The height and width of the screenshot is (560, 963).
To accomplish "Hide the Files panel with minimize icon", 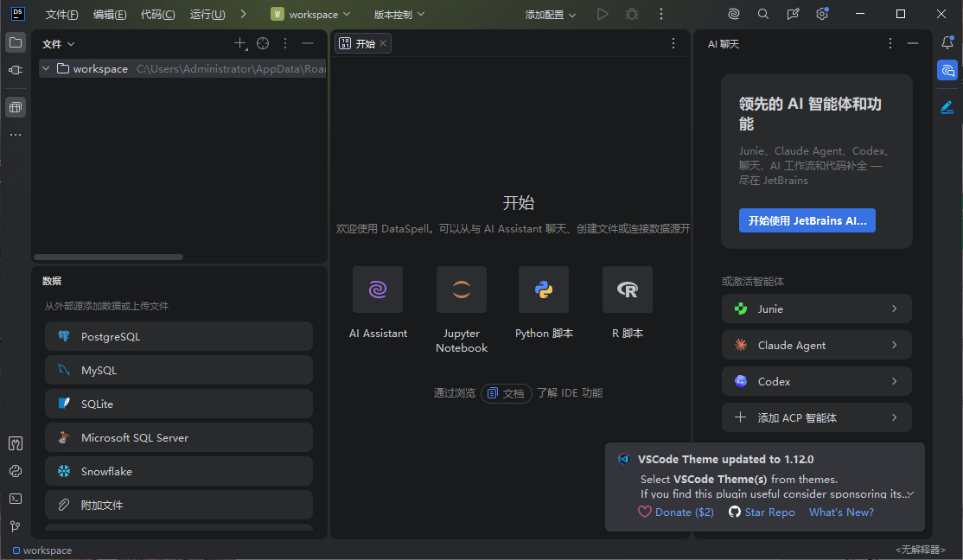I will pyautogui.click(x=308, y=43).
